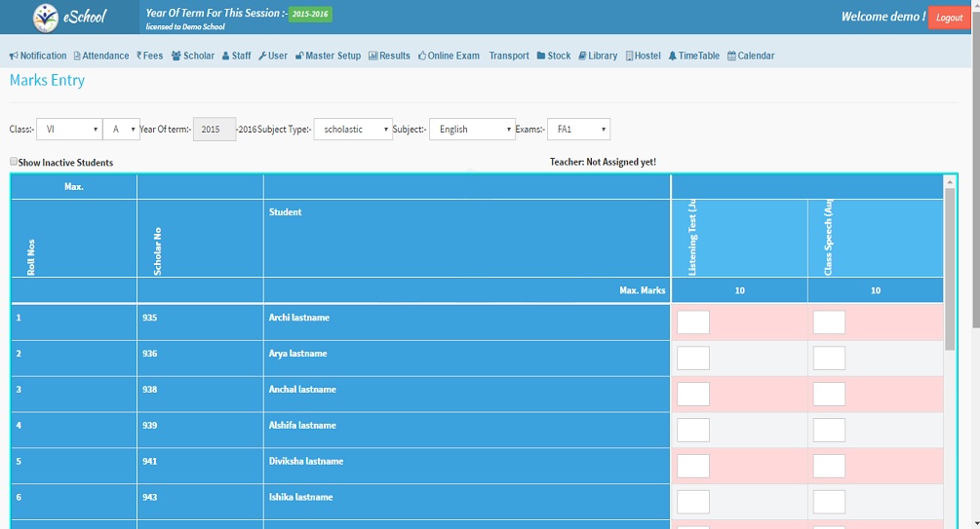
Task: Click the Calendar icon in navbar
Action: tap(731, 57)
